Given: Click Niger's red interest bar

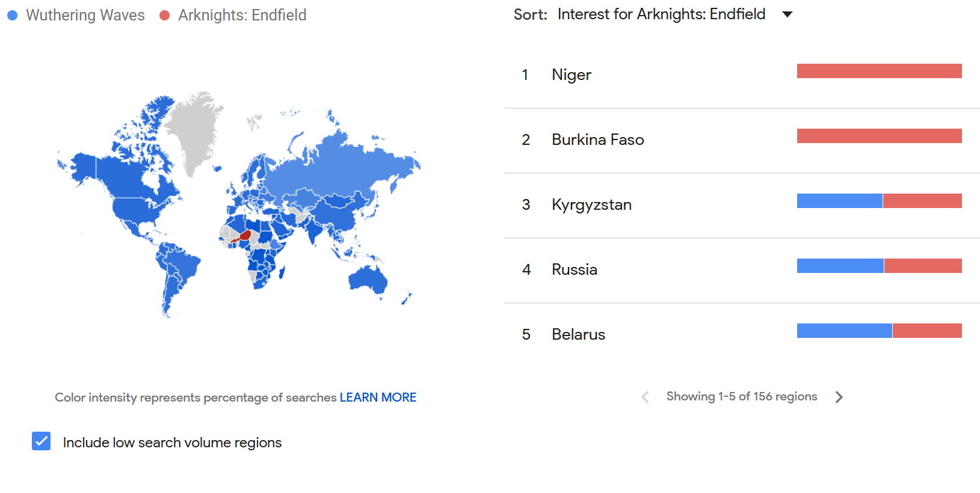Looking at the screenshot, I should coord(879,71).
